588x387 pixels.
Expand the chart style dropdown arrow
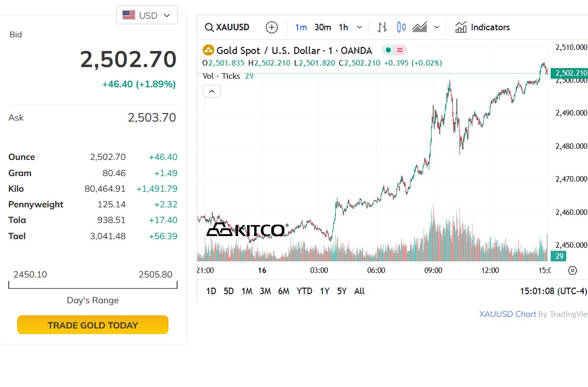[x=437, y=27]
